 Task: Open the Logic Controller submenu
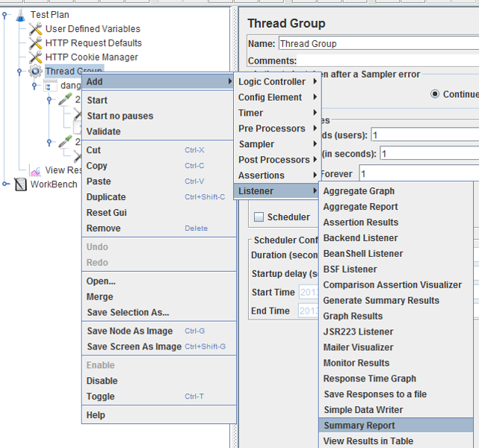[x=277, y=82]
